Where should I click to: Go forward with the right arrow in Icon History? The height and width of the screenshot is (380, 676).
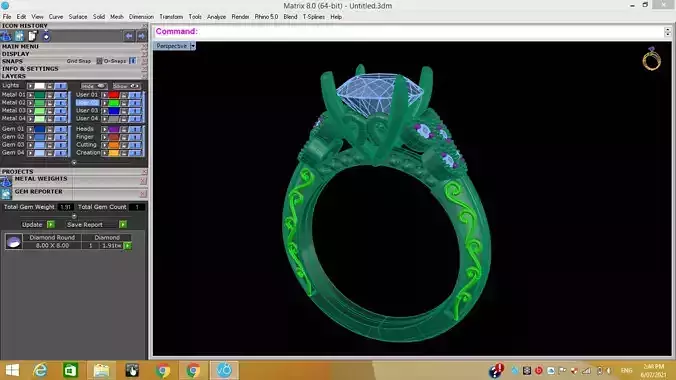141,36
